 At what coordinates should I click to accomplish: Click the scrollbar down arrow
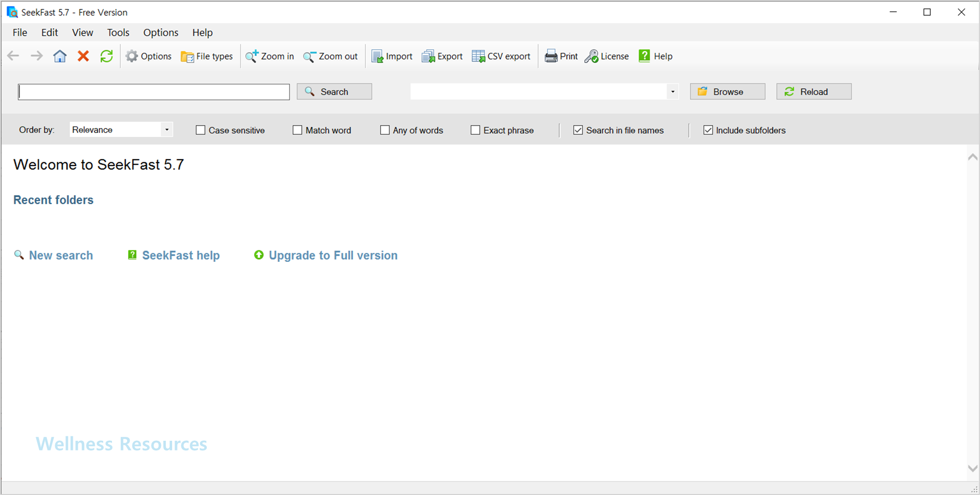tap(973, 468)
